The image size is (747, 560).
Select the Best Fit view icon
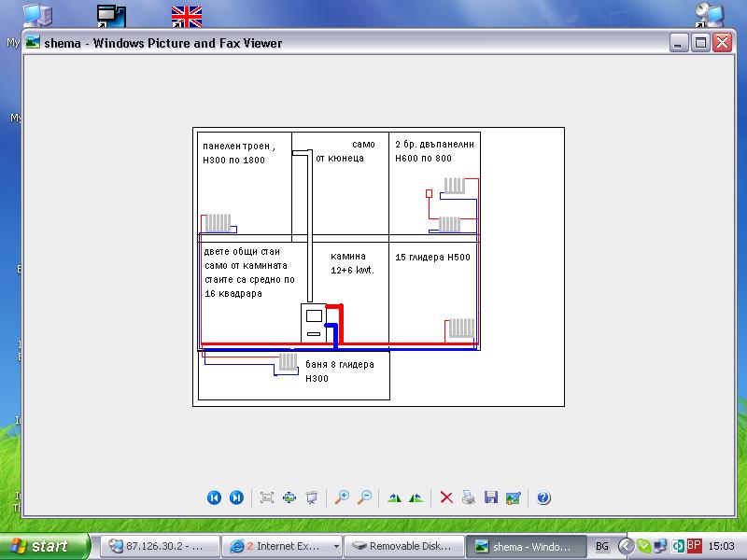click(x=267, y=498)
